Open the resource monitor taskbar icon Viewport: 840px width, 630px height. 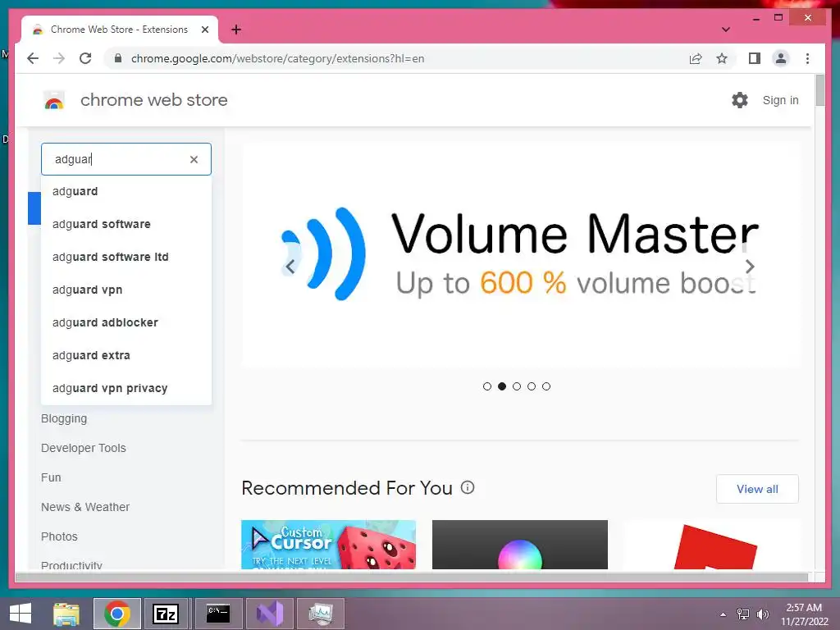click(x=321, y=614)
